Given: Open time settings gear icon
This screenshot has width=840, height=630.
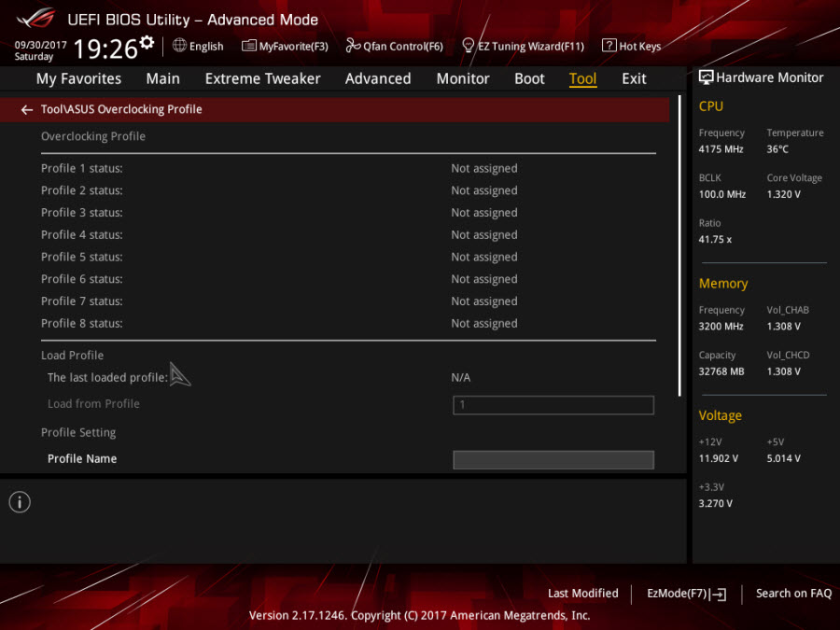Looking at the screenshot, I should pyautogui.click(x=147, y=42).
